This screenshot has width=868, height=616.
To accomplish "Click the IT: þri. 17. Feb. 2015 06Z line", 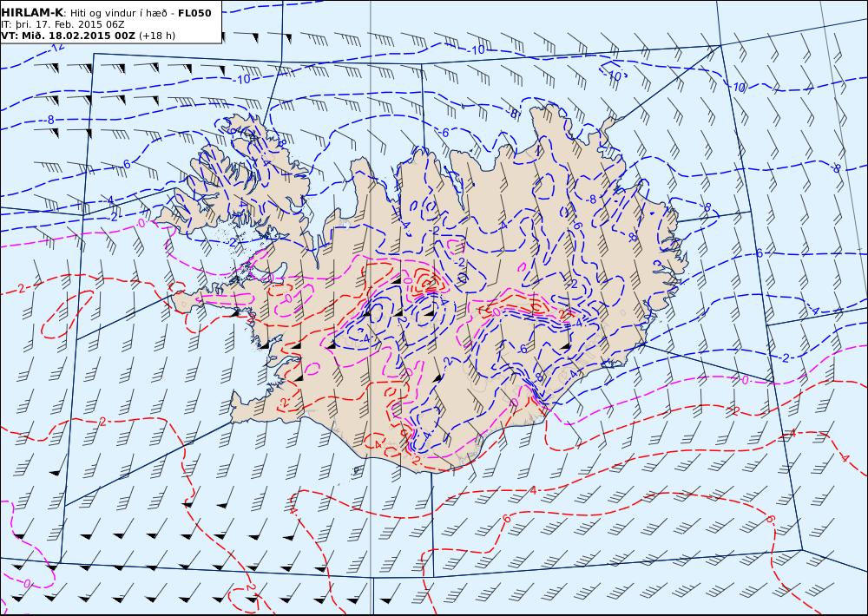I will pos(62,24).
